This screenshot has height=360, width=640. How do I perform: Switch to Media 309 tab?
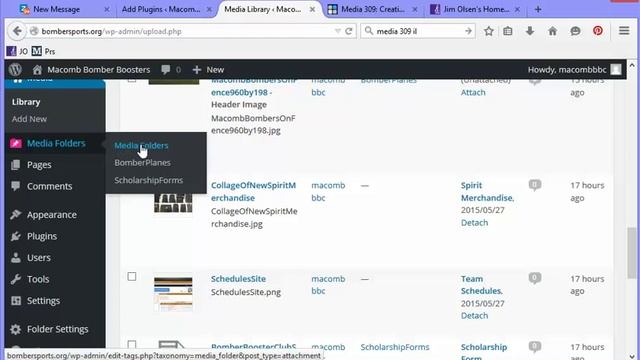click(x=373, y=9)
